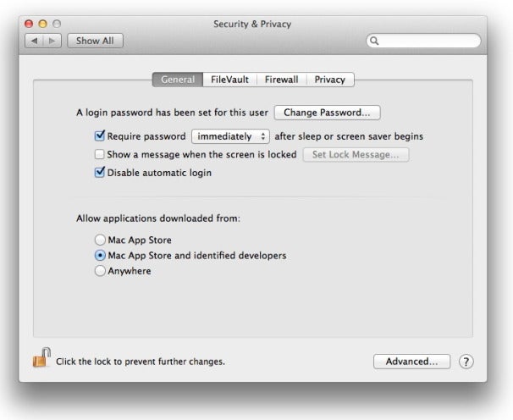Click the magnifying glass search icon
The height and width of the screenshot is (420, 513).
(x=374, y=41)
